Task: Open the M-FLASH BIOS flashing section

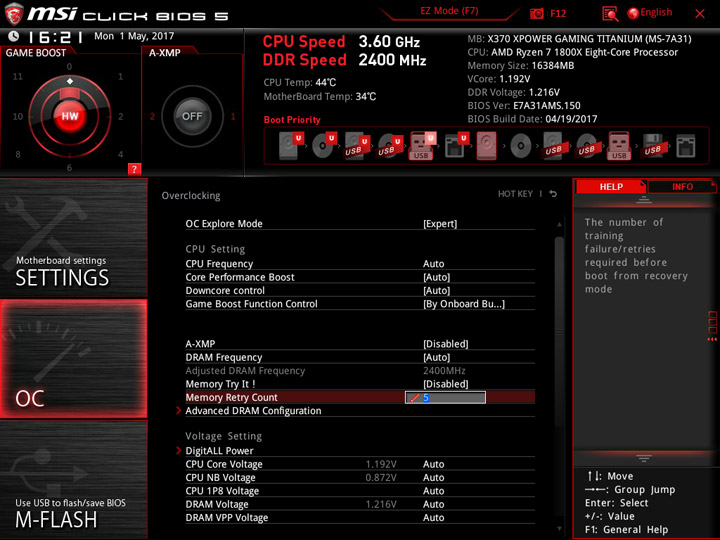Action: tap(73, 480)
